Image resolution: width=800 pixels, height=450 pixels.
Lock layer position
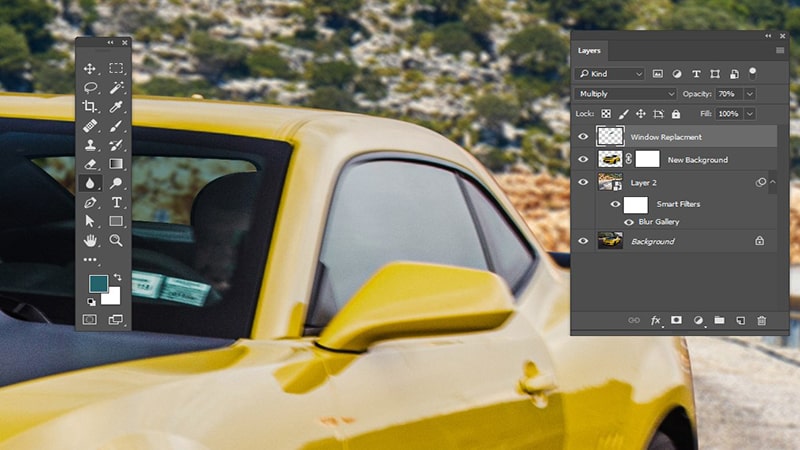[x=641, y=114]
